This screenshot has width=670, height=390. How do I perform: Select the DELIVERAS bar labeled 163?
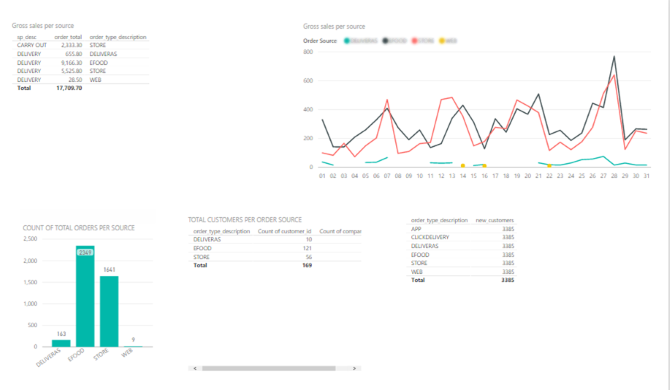tap(61, 343)
